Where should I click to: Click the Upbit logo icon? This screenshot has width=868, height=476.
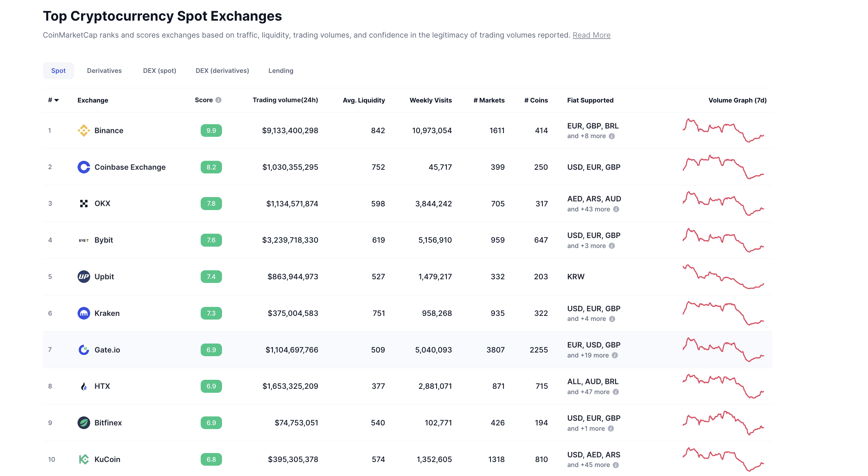pos(84,276)
